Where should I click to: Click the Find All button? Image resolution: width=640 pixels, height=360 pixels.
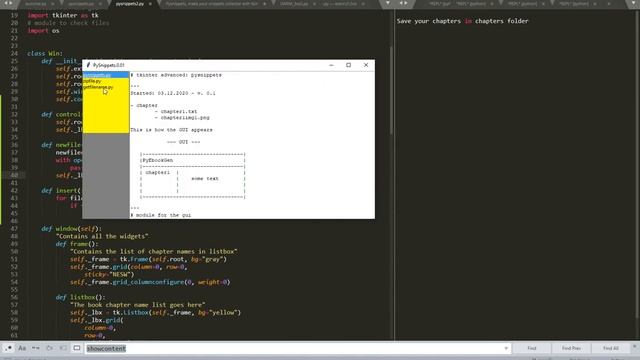click(611, 348)
